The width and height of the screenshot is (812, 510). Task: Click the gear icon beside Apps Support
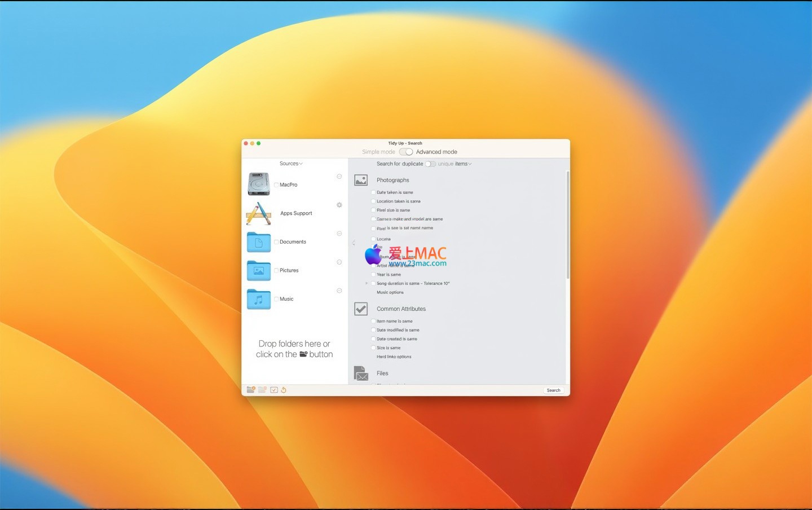tap(339, 205)
